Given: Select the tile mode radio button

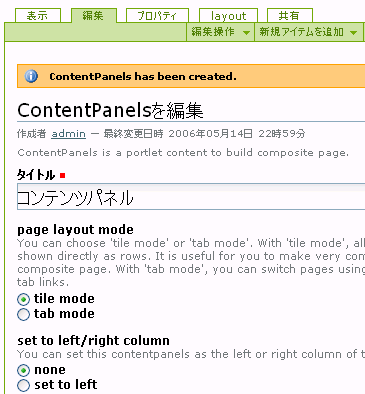Looking at the screenshot, I should tap(23, 299).
